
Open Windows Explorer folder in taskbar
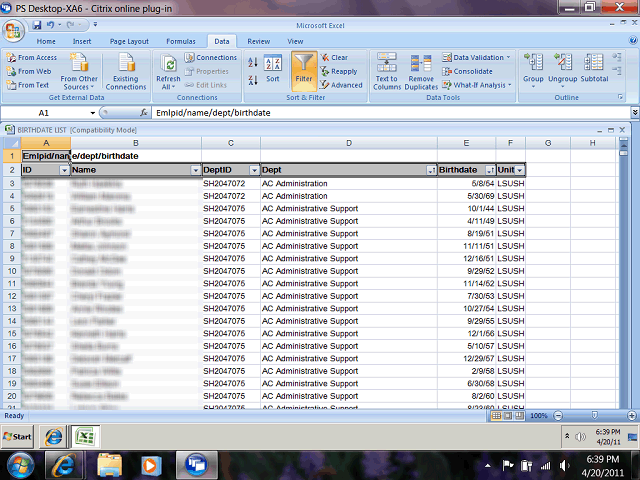[109, 465]
